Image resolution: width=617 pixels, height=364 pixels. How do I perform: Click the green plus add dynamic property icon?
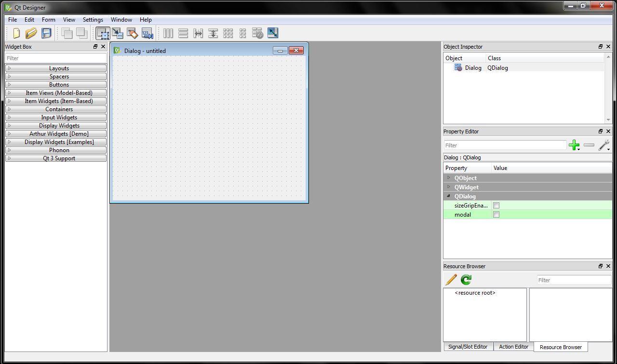[574, 145]
